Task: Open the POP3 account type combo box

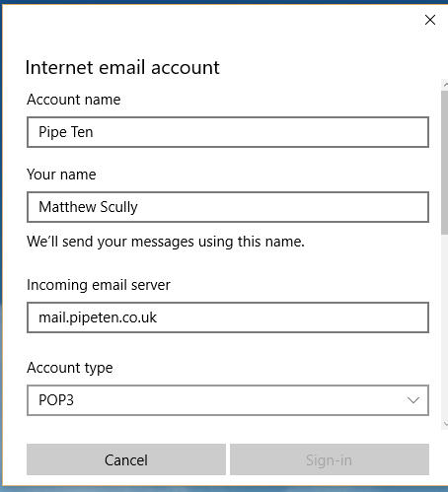Action: tap(228, 400)
